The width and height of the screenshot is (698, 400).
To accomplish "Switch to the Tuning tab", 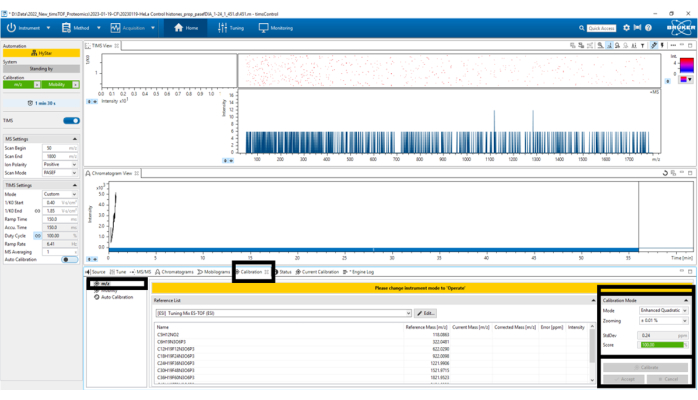I will [x=231, y=28].
